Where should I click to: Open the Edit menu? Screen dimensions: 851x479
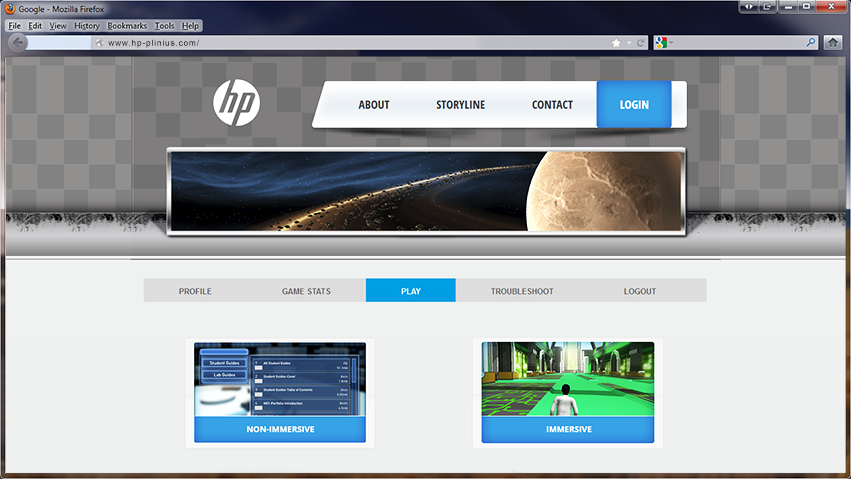35,25
